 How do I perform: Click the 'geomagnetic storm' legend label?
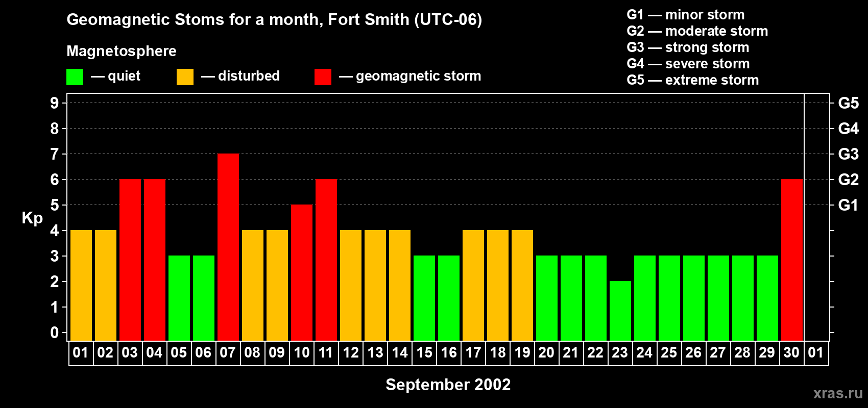pos(418,76)
